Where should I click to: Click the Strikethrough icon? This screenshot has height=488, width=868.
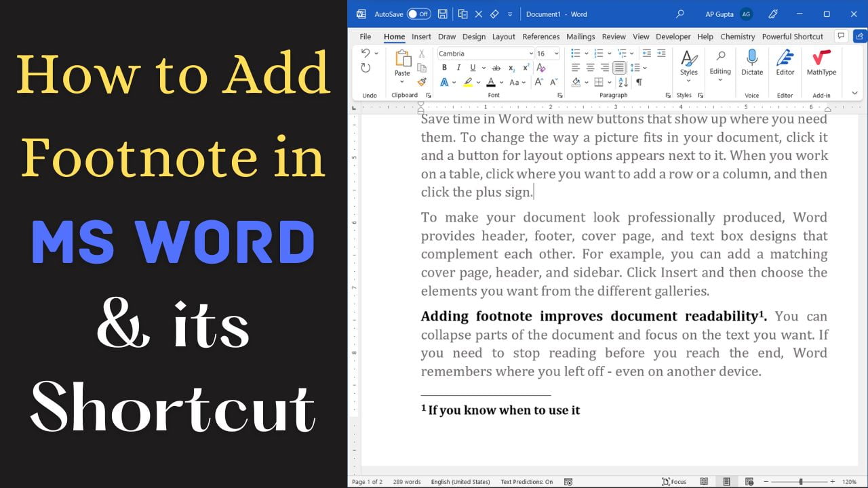coord(496,68)
